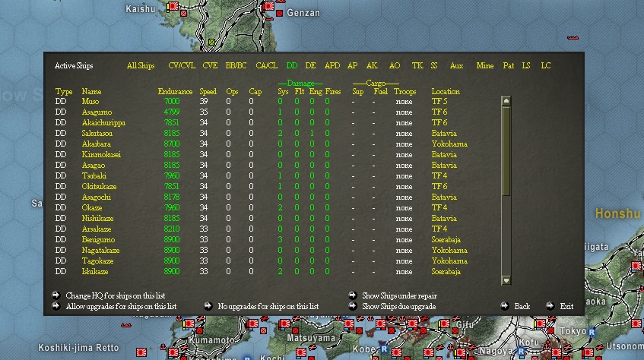Screen dimensions: 644x360
Task: Sort ship list by Sys damage column
Action: [283, 92]
